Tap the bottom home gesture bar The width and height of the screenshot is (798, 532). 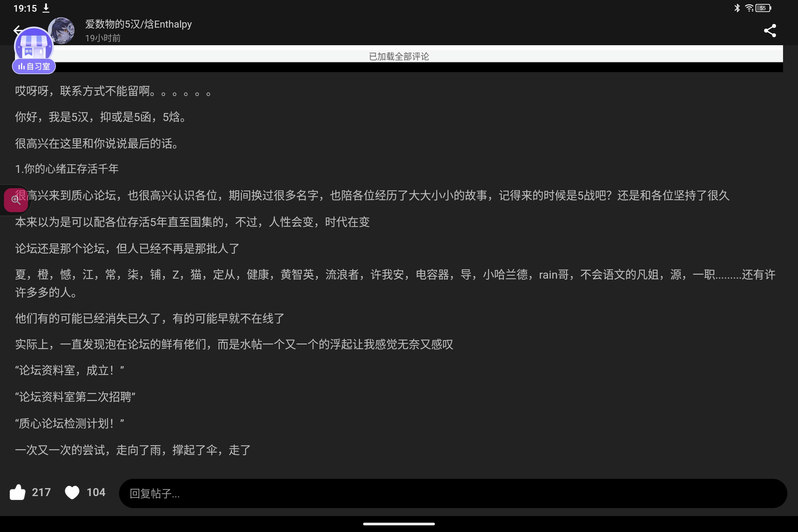[x=399, y=524]
